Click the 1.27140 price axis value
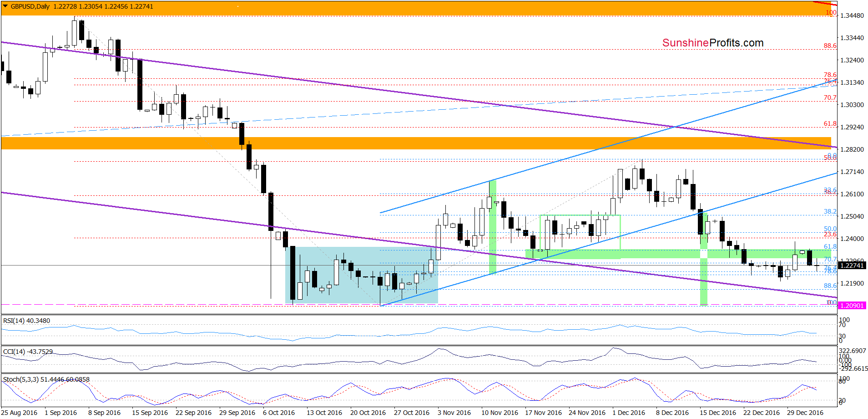This screenshot has width=868, height=419. tap(852, 172)
